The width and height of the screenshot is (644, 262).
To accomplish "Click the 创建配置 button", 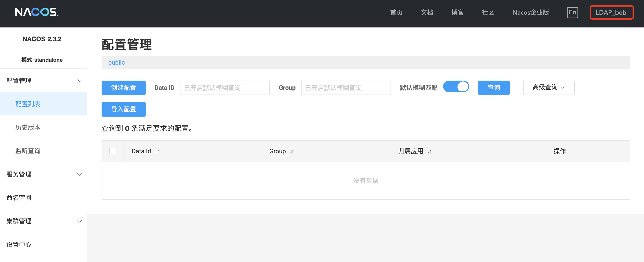I will pyautogui.click(x=123, y=87).
